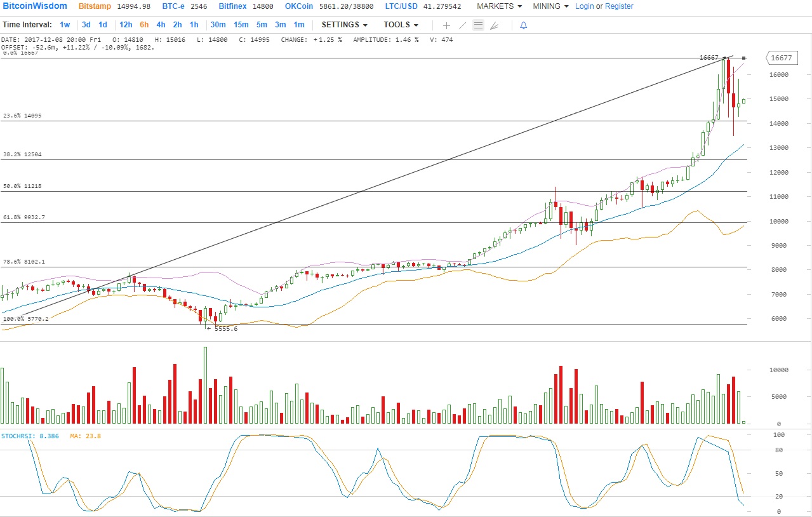The height and width of the screenshot is (517, 812).
Task: Click the 16677 current price tag
Action: coord(780,58)
